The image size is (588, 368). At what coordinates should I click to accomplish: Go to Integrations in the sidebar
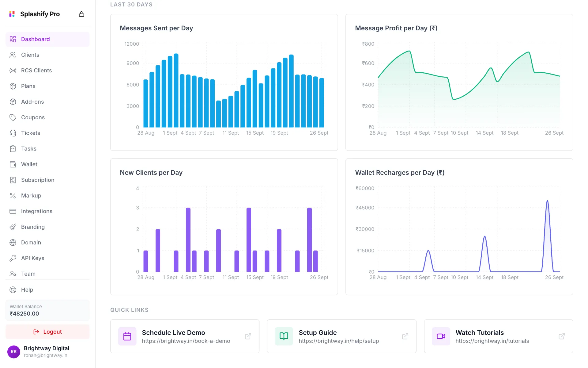click(47, 211)
